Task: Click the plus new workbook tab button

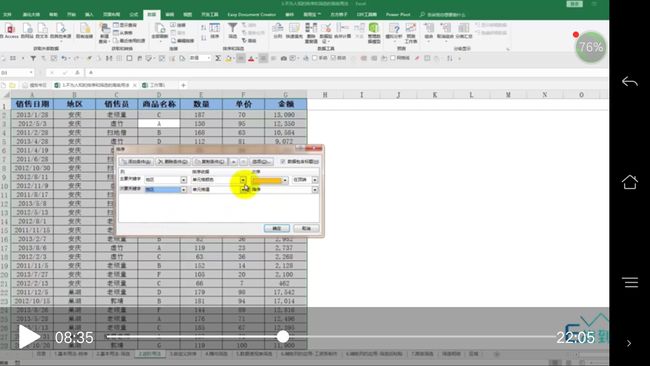Action: tap(183, 85)
